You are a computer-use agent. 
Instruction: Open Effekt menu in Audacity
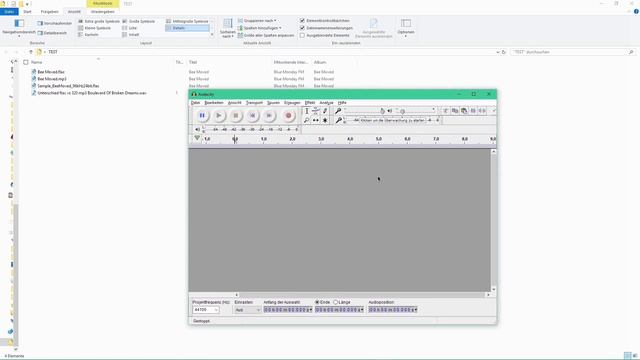coord(310,103)
